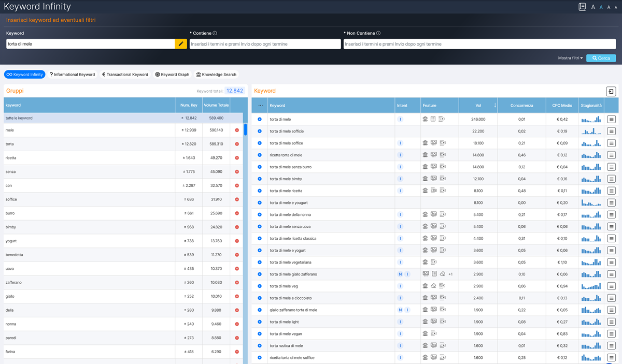Click the seasonality chart for 'torta di mele e yogurt'

pos(591,250)
